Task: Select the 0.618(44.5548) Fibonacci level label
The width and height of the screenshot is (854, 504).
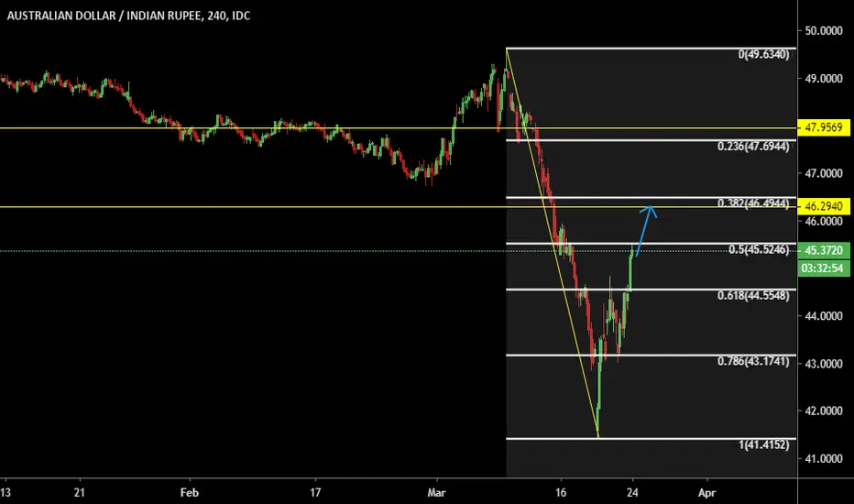Action: click(752, 296)
